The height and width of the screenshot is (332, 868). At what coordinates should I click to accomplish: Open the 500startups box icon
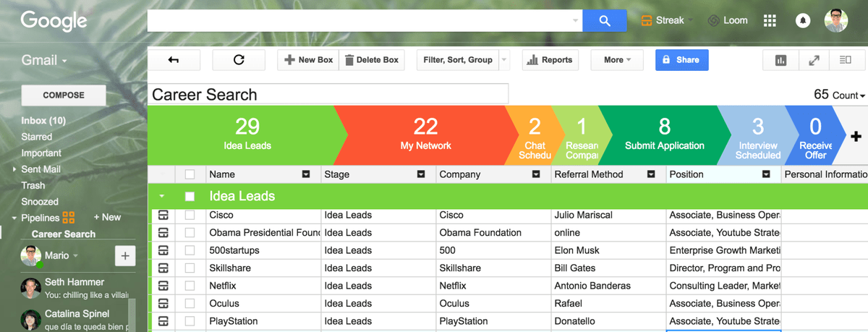pos(163,250)
